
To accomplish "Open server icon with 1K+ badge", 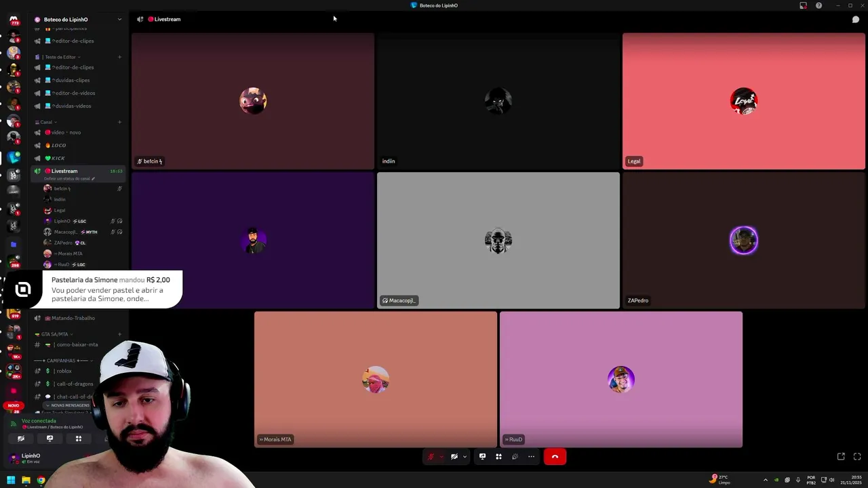I will coord(14,351).
